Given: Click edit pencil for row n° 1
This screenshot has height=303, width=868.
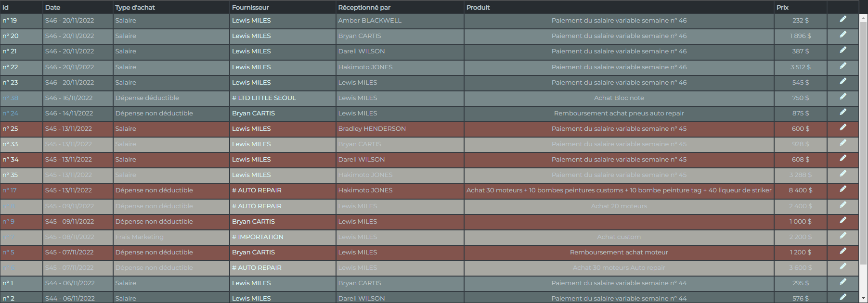Looking at the screenshot, I should coord(843,282).
